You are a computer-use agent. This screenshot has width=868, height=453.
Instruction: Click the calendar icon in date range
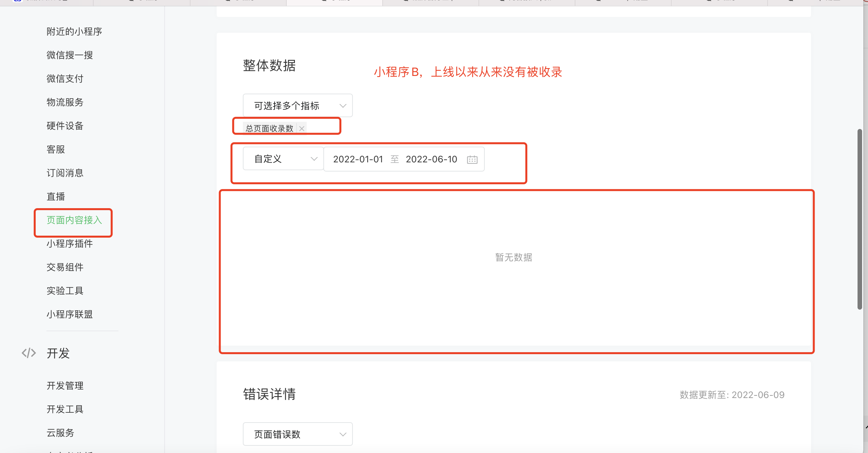tap(472, 159)
